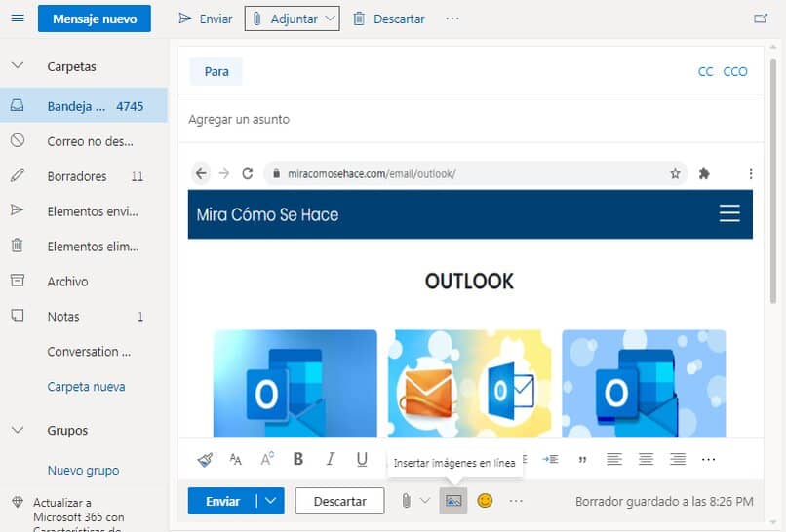The height and width of the screenshot is (532, 786).
Task: Align text right
Action: pyautogui.click(x=678, y=459)
